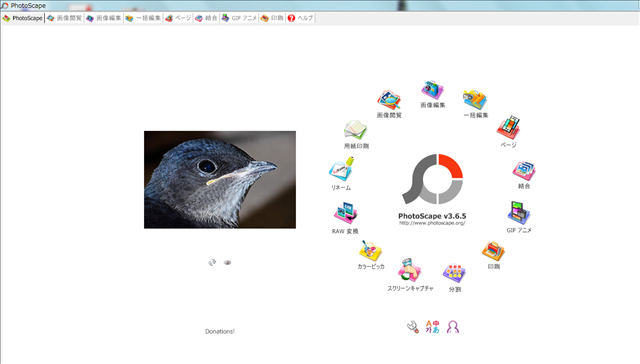640x364 pixels.
Task: Switch to the ヘルプ tab
Action: coord(300,18)
